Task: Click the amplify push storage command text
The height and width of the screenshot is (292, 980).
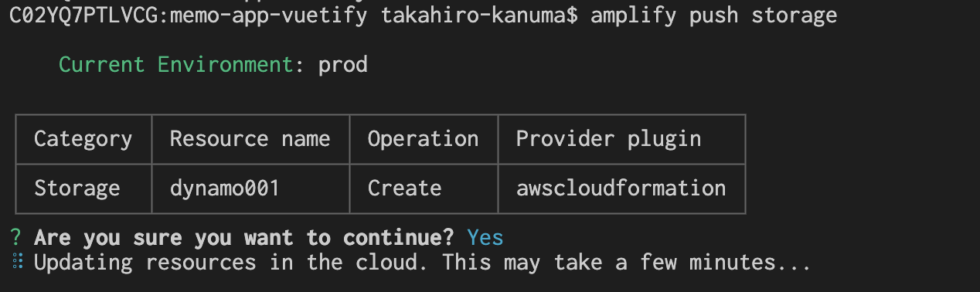Action: click(x=714, y=15)
